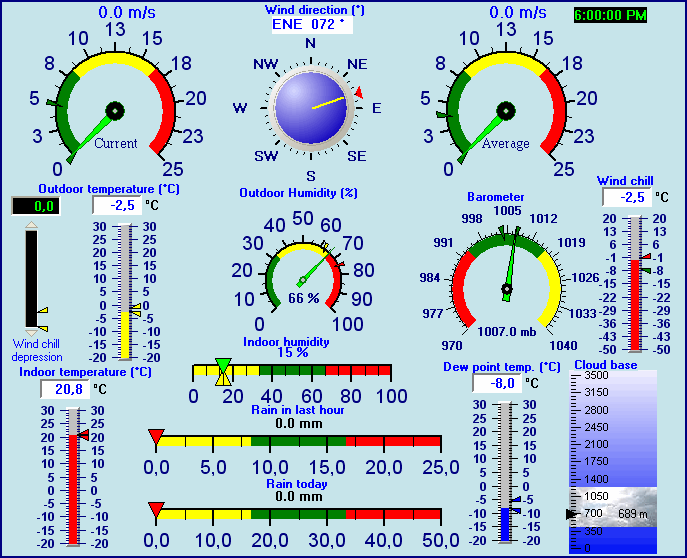Select the wind direction readout ENE 072°
The image size is (687, 558).
tap(312, 25)
